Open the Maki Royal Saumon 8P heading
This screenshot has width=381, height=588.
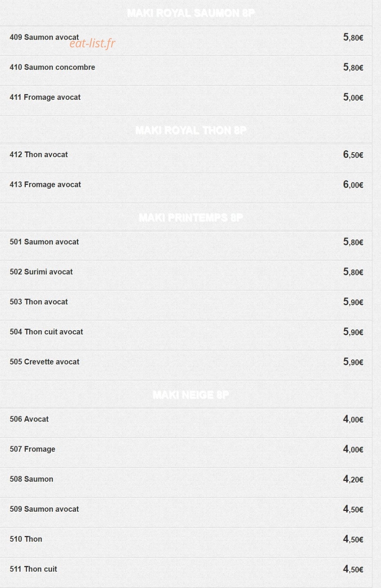point(191,13)
